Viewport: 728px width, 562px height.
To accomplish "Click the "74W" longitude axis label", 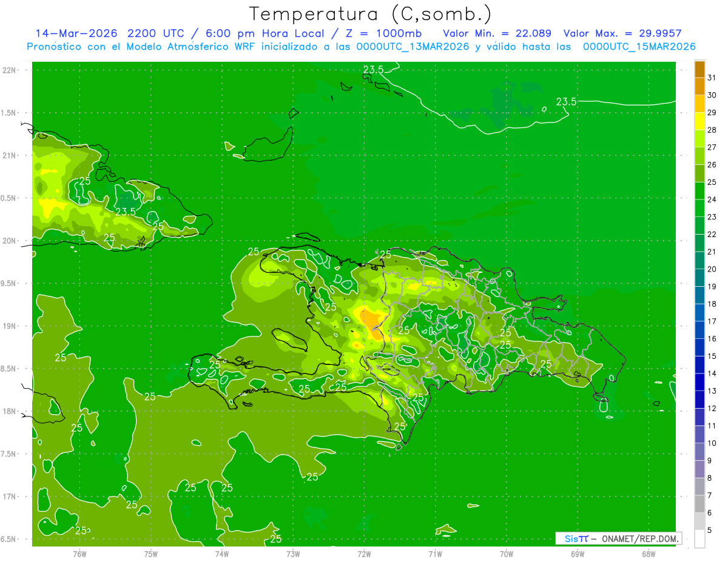I will click(x=222, y=554).
